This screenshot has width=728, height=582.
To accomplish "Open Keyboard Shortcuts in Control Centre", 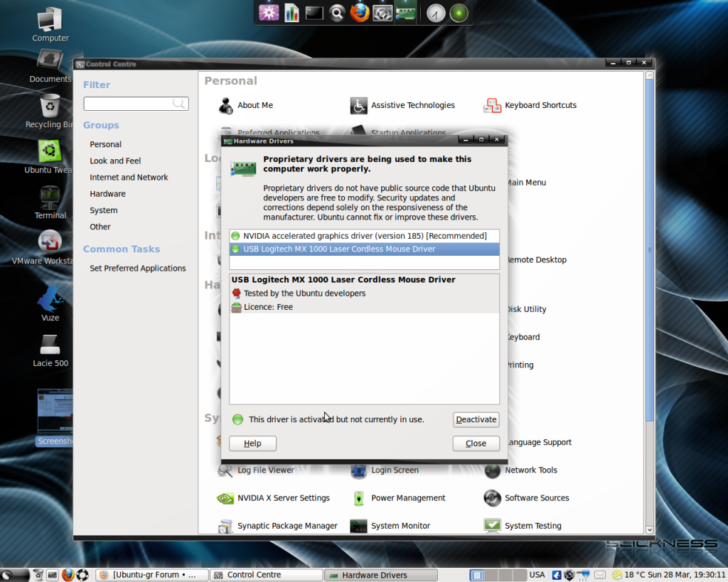I will pyautogui.click(x=530, y=105).
